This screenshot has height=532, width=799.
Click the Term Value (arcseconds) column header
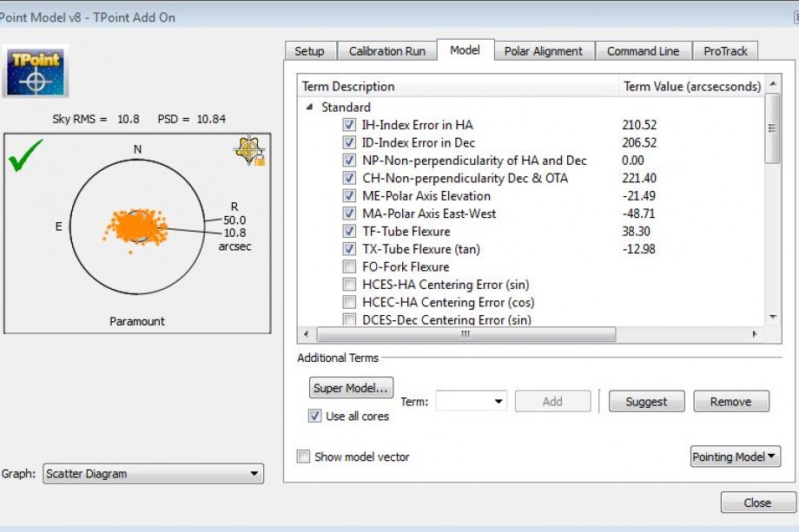[x=692, y=86]
